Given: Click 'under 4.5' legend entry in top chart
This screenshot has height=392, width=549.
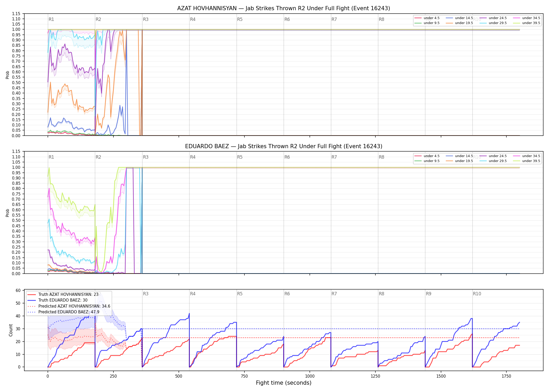Looking at the screenshot, I should coord(427,18).
